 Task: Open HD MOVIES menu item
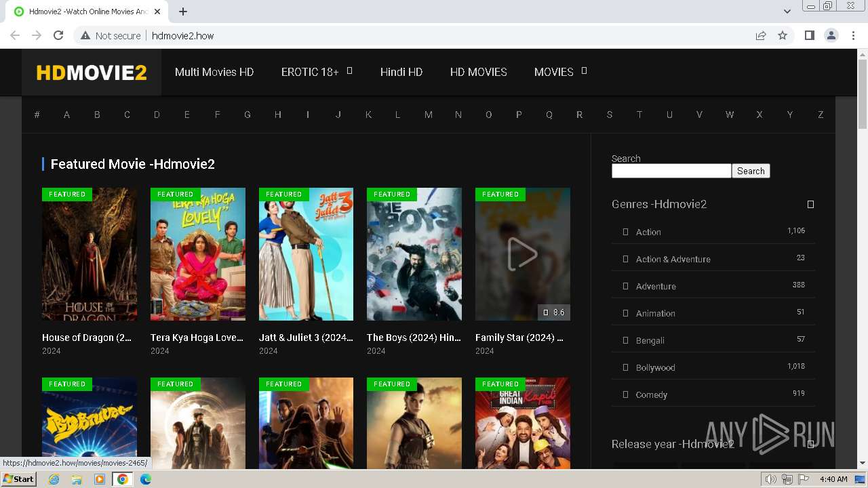(479, 72)
